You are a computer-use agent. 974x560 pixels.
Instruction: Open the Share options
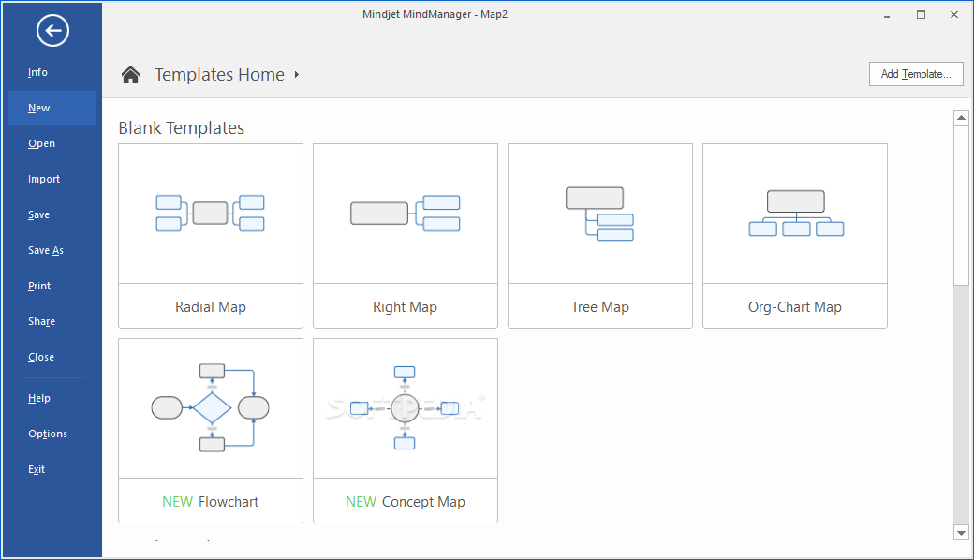tap(41, 321)
